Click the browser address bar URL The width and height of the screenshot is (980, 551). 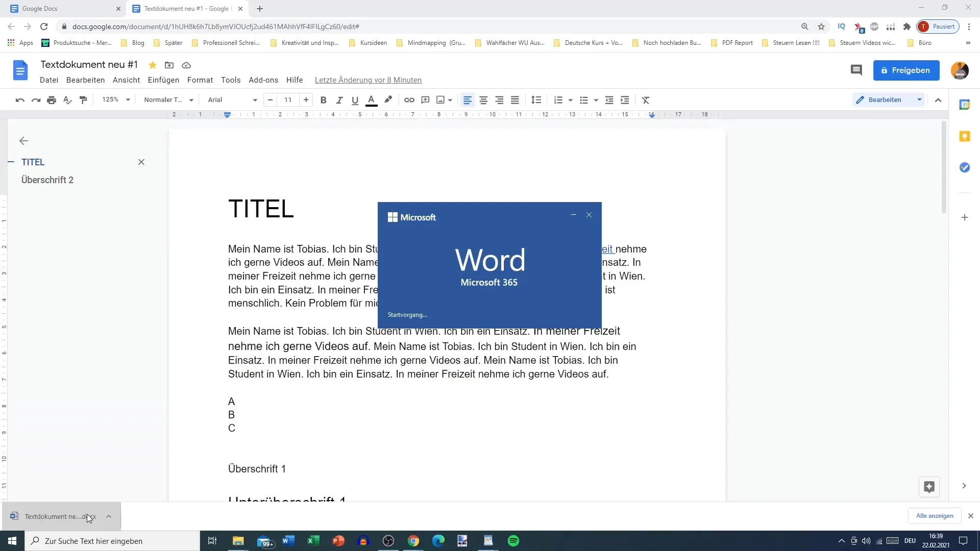[216, 27]
